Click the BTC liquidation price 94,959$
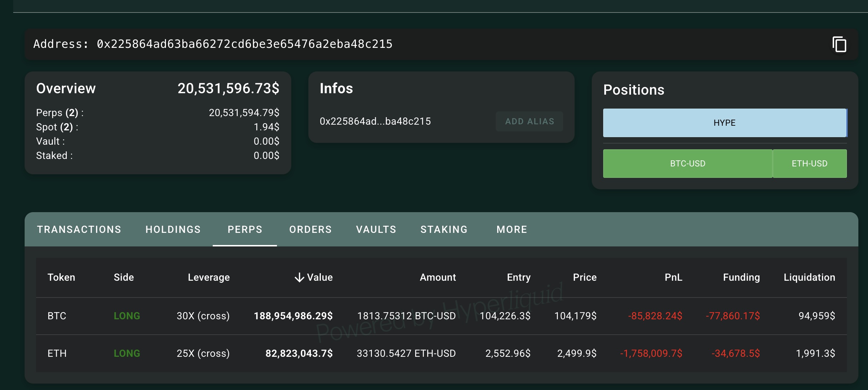 click(817, 316)
